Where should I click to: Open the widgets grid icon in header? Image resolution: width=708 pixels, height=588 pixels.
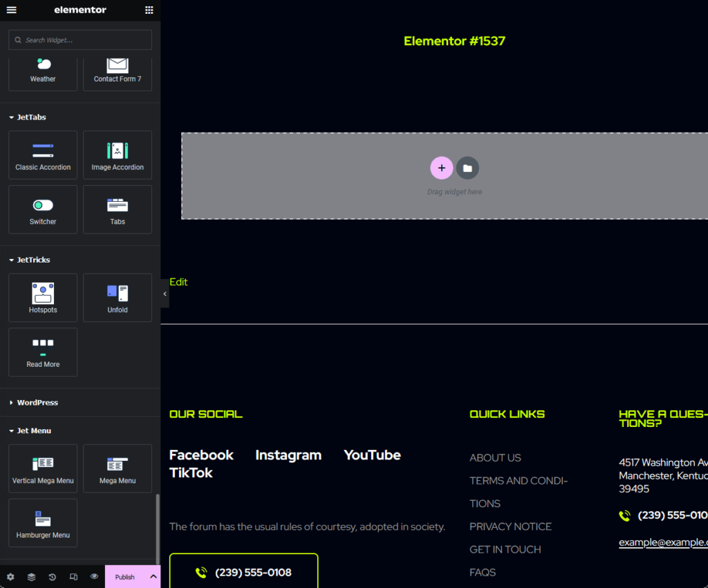(149, 10)
